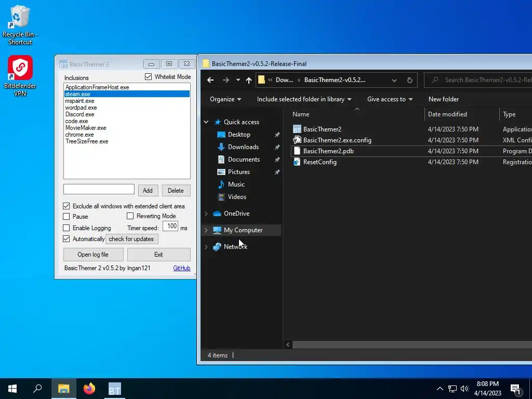Expand the OneDrive tree node
This screenshot has height=399, width=532.
point(206,214)
